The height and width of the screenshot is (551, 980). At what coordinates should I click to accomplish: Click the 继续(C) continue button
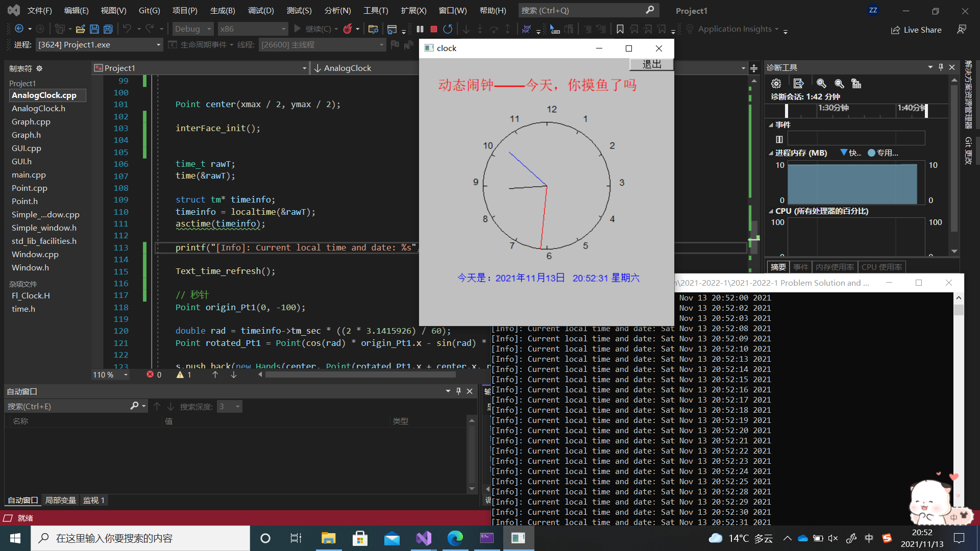coord(312,29)
